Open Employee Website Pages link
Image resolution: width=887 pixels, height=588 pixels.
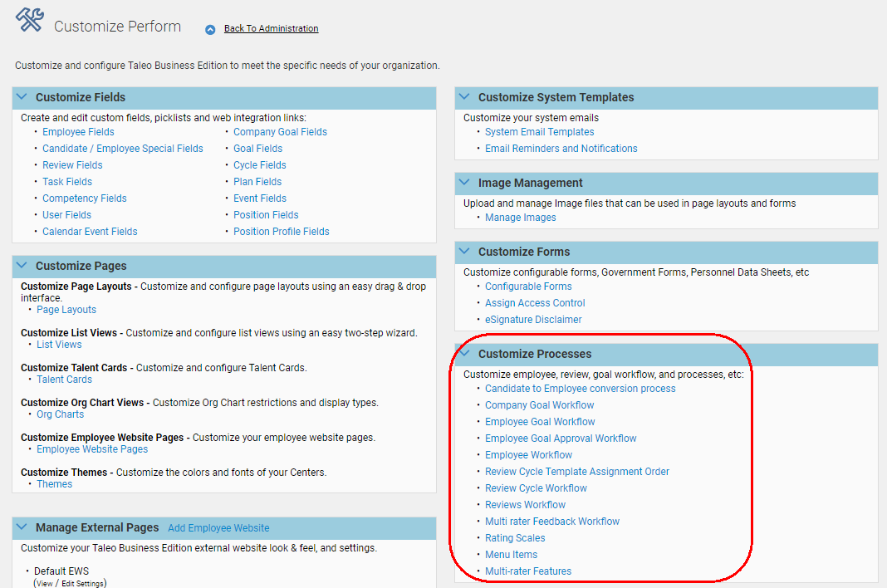pyautogui.click(x=92, y=448)
